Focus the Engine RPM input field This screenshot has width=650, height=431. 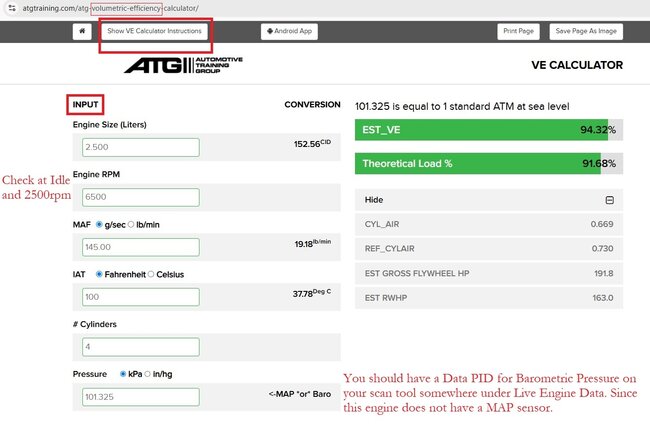(141, 197)
